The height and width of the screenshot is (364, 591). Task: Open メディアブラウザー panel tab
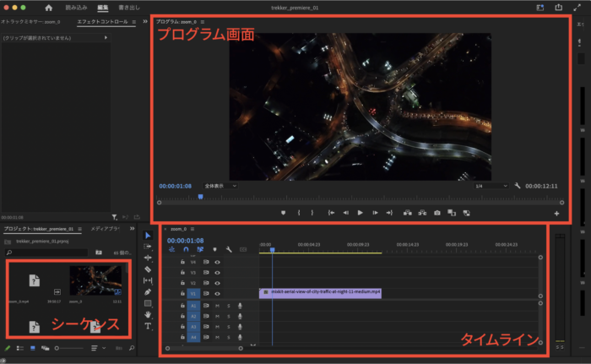click(106, 229)
